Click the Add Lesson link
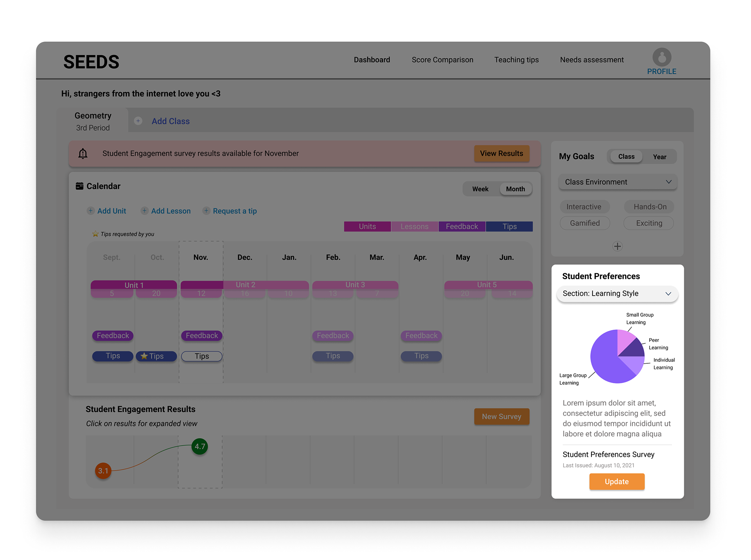 (171, 211)
